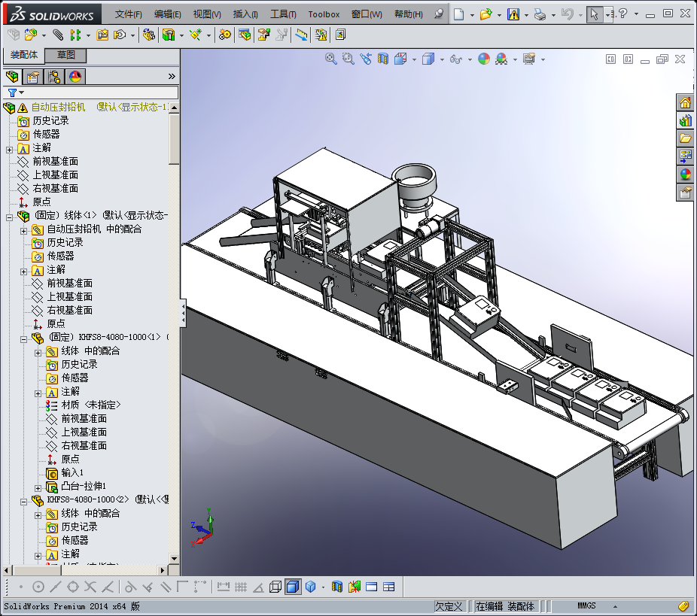Click the Instant3D ruler icon
Screen dimensions: 697x616
[x=301, y=35]
